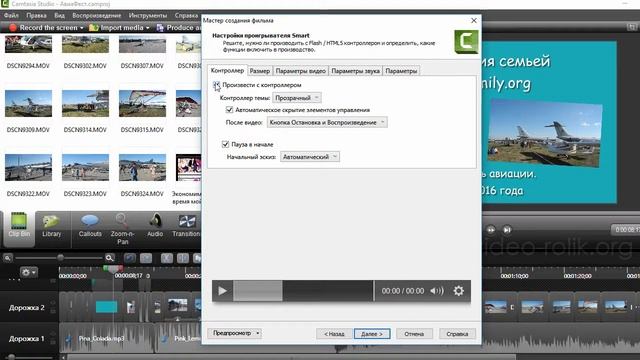Open the Инструменты menu
The width and height of the screenshot is (640, 360).
click(148, 16)
